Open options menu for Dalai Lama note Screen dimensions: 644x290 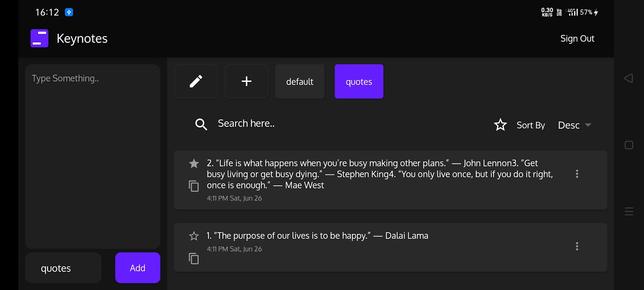tap(577, 246)
